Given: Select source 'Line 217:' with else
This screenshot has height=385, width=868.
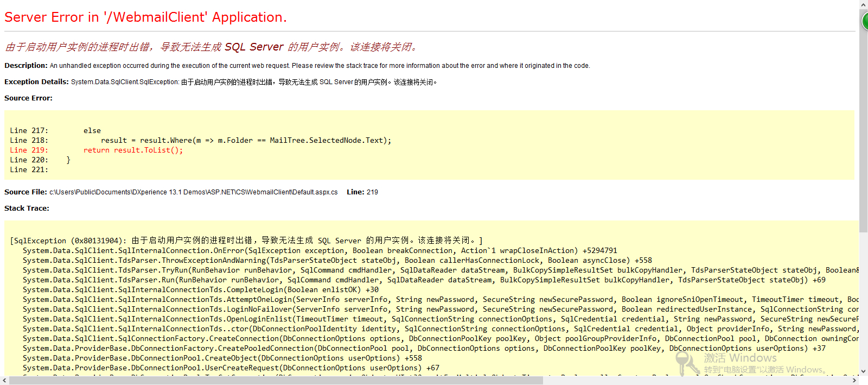Looking at the screenshot, I should click(x=55, y=131).
